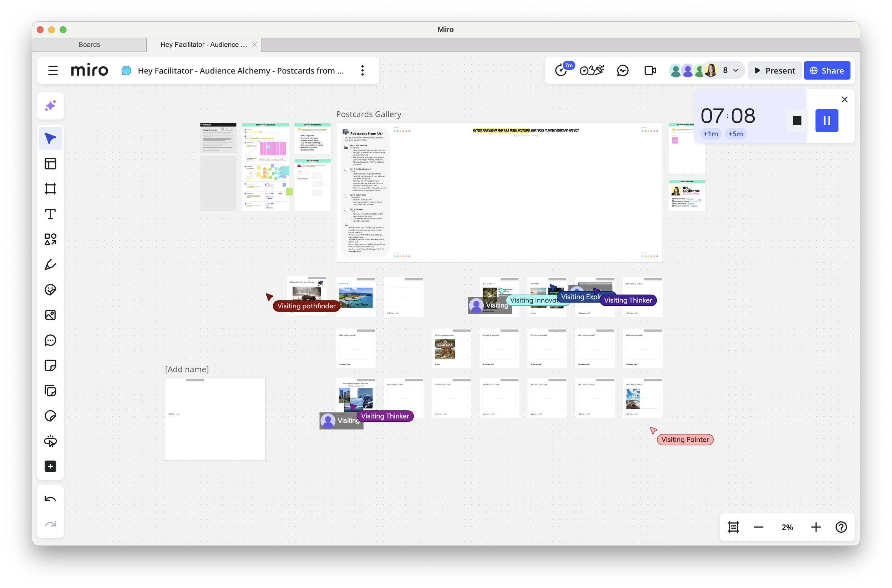Click the miro logo
The height and width of the screenshot is (588, 892).
pos(89,70)
